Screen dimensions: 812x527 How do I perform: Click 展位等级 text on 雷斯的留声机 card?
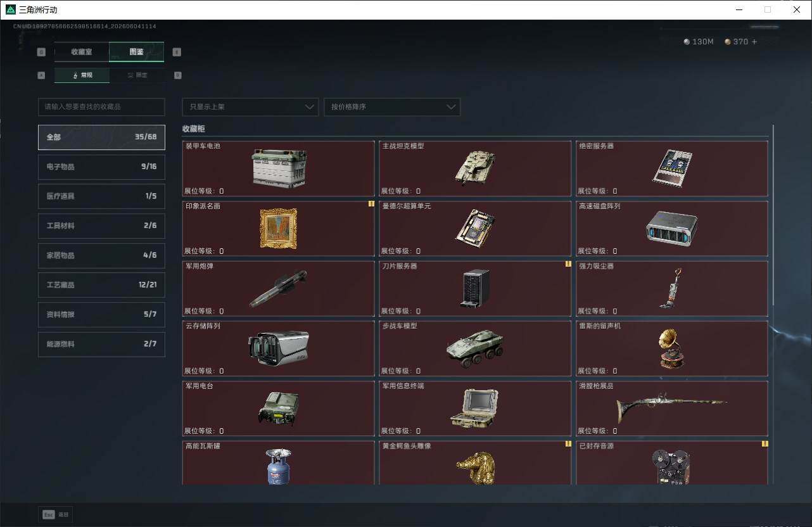(597, 371)
